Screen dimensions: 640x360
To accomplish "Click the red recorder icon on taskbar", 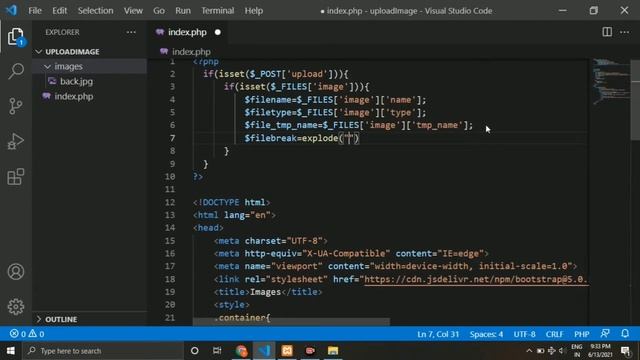I will click(x=310, y=351).
